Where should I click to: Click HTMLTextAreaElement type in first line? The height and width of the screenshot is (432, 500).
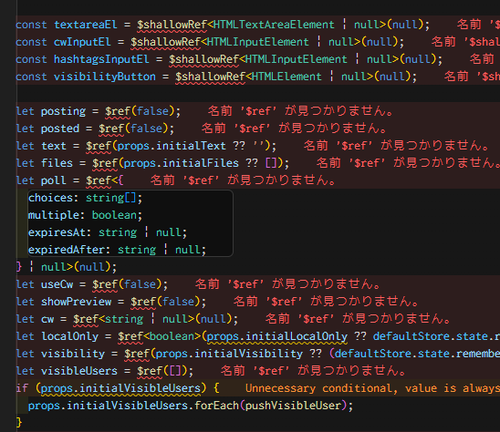pos(273,25)
